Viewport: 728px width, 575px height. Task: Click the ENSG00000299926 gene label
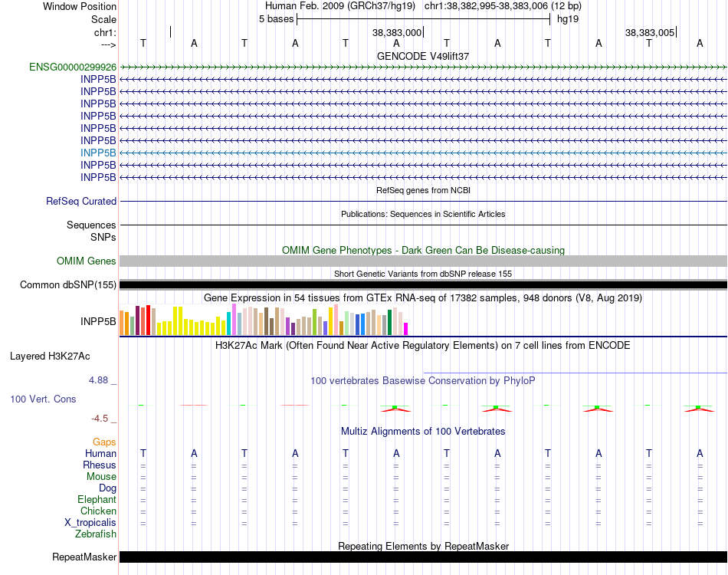point(73,67)
